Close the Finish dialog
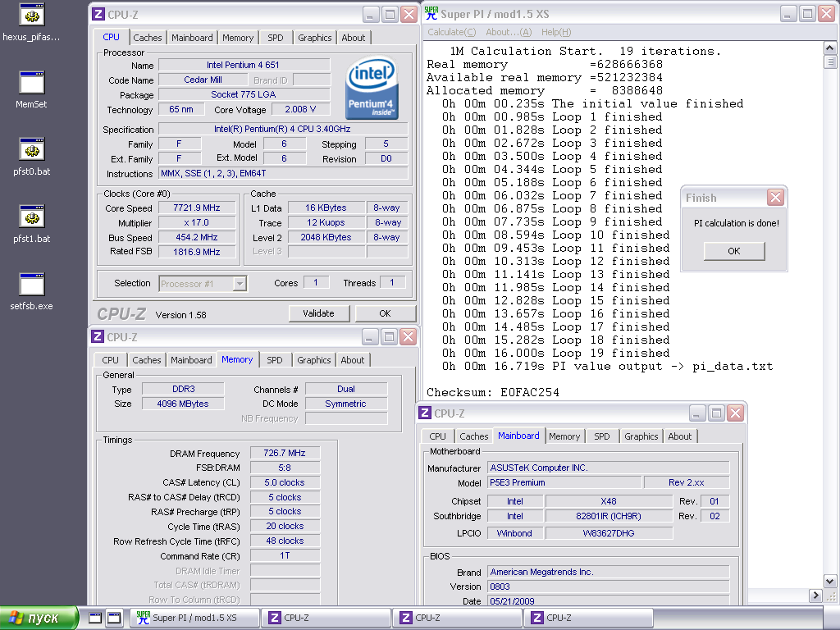The height and width of the screenshot is (630, 840). (x=775, y=198)
